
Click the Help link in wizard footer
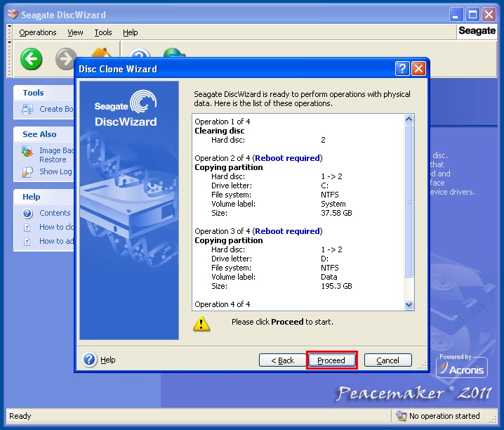coord(108,360)
